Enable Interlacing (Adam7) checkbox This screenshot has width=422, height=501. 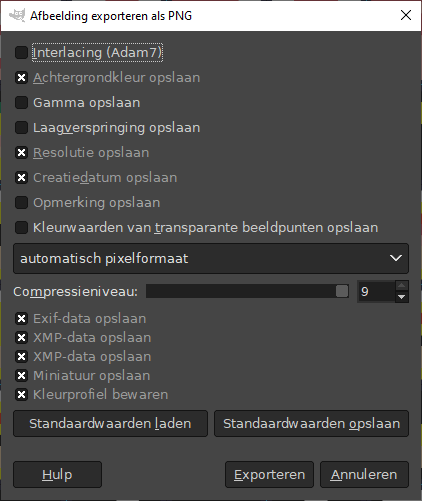[x=21, y=53]
